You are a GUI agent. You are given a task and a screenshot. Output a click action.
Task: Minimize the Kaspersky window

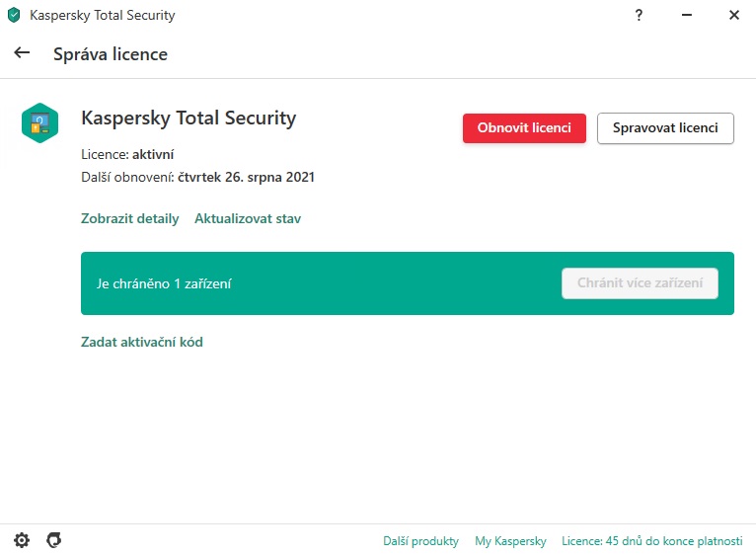(687, 15)
